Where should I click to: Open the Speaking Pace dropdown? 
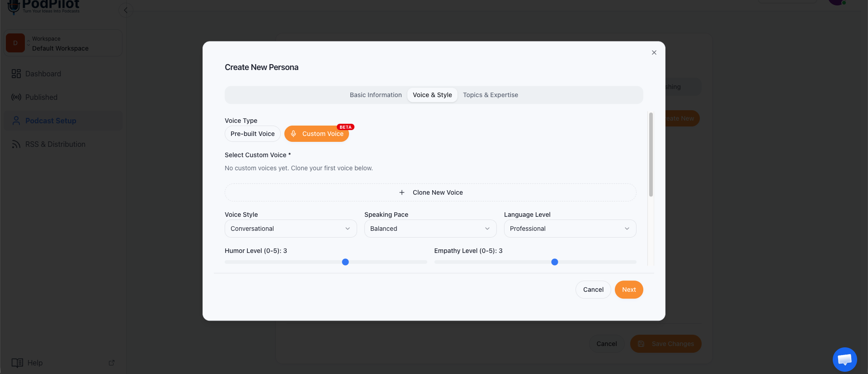coord(430,229)
